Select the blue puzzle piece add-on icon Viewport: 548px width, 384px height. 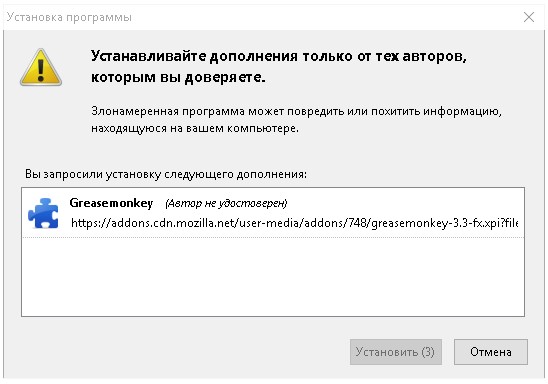click(43, 213)
